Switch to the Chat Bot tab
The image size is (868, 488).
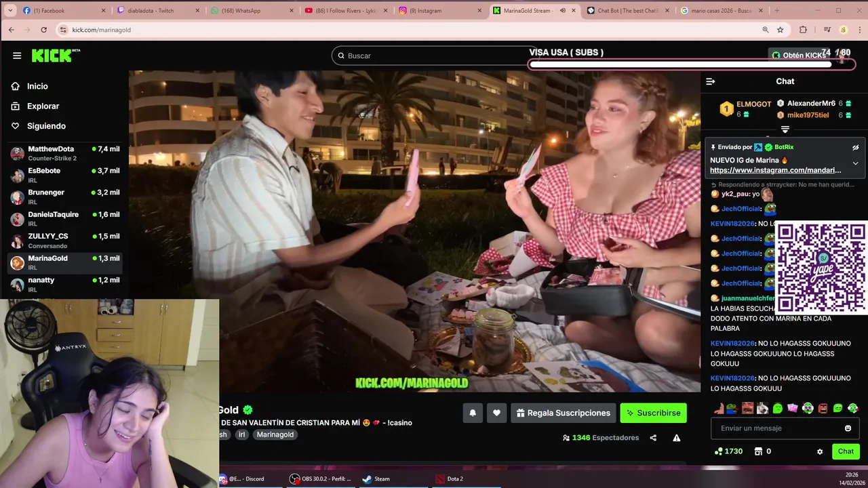[627, 11]
